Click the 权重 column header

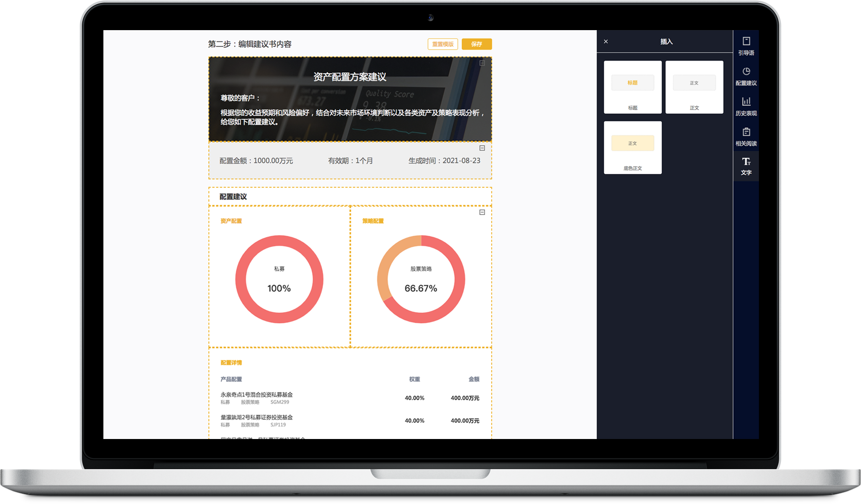coord(414,379)
